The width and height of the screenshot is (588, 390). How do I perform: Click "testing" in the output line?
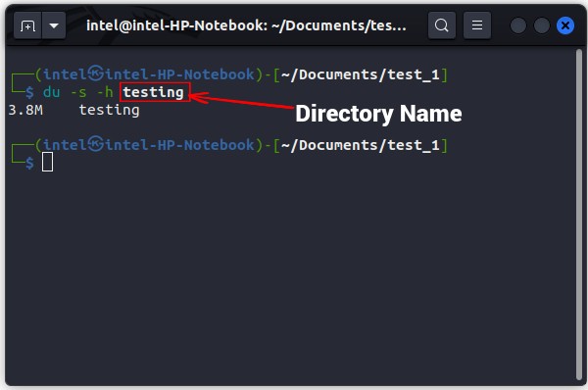[109, 111]
